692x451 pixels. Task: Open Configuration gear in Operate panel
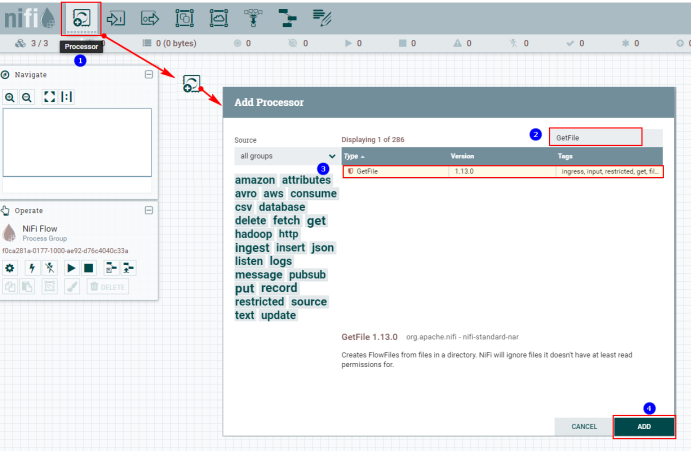point(10,268)
